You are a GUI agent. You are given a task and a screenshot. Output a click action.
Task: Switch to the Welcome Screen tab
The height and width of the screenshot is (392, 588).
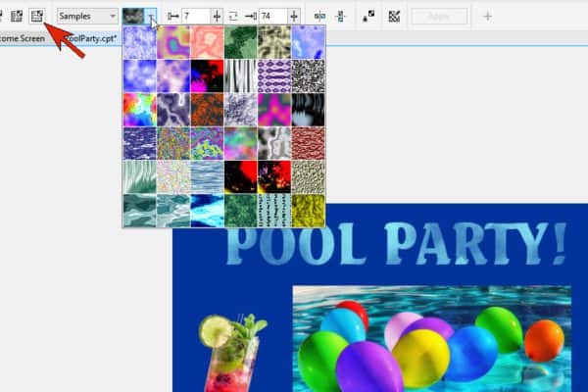click(x=22, y=37)
